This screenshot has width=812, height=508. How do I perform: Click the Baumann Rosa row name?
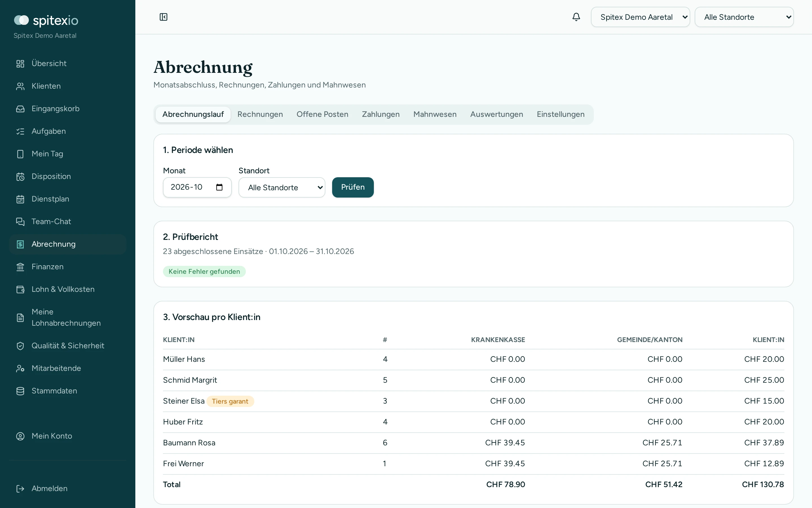tap(189, 443)
